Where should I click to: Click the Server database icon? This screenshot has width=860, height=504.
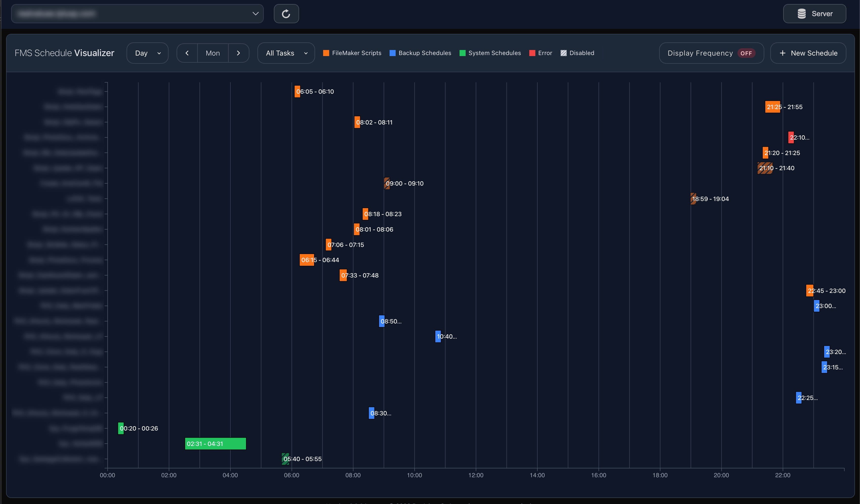(802, 14)
